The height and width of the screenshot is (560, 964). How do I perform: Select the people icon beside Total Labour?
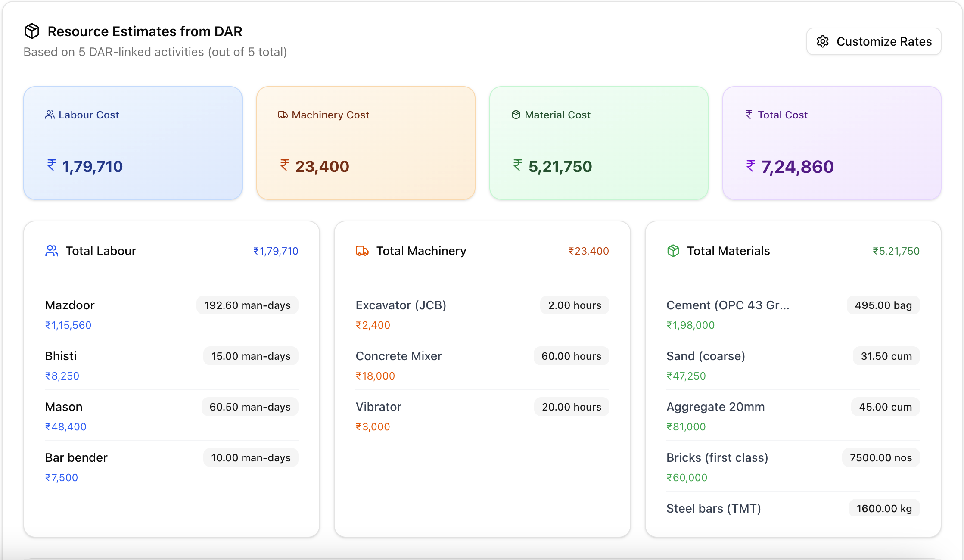tap(52, 251)
